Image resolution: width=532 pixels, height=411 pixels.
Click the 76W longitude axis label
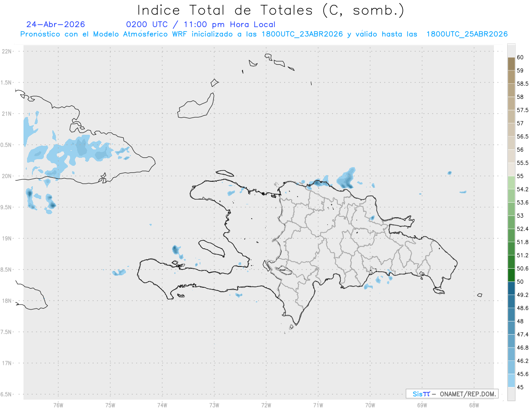58,405
